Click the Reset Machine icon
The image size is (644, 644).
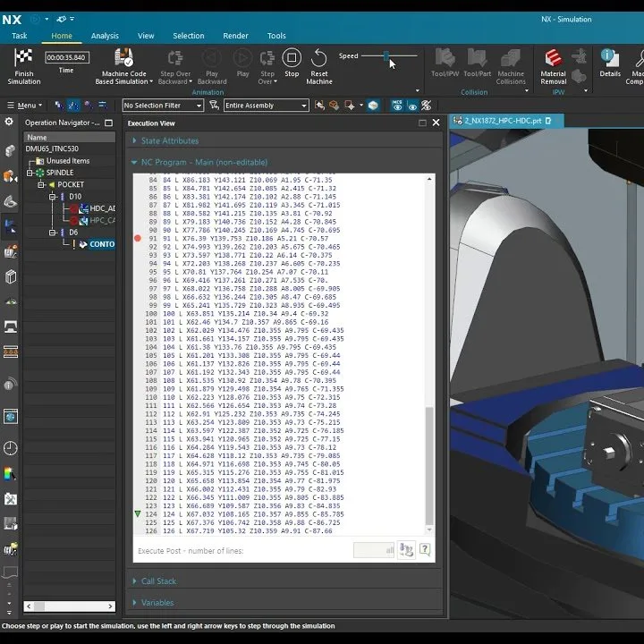[318, 57]
